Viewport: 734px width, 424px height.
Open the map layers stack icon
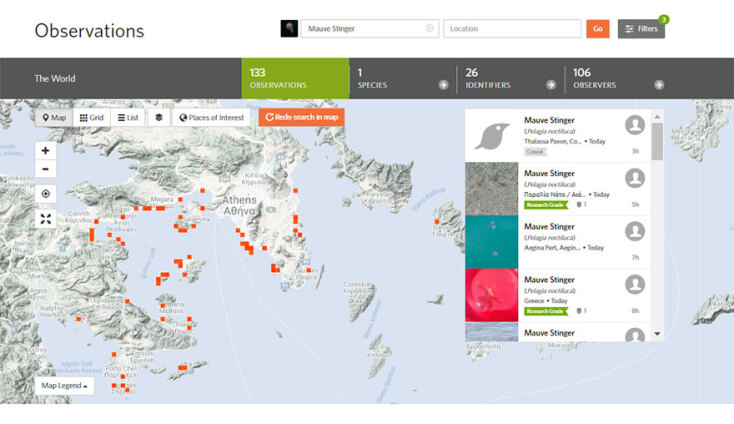coord(158,118)
